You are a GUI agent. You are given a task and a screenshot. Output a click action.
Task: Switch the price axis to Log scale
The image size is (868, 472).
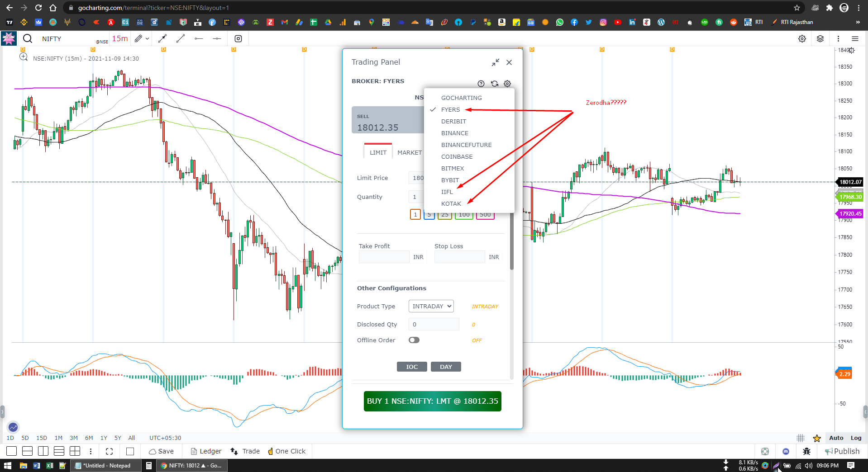pos(856,438)
